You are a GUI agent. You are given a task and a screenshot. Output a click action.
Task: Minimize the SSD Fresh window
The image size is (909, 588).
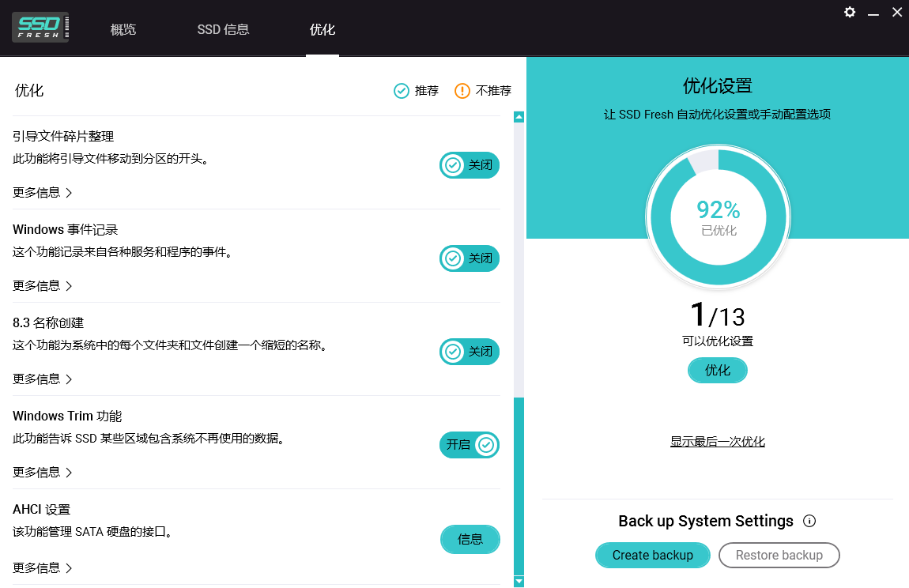tap(873, 13)
